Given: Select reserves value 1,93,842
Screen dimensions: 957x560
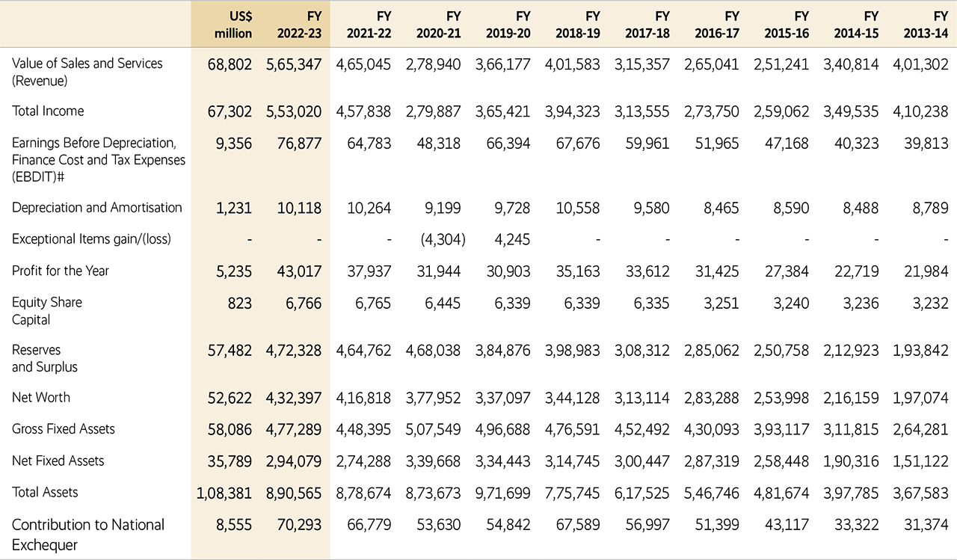Looking at the screenshot, I should [921, 351].
